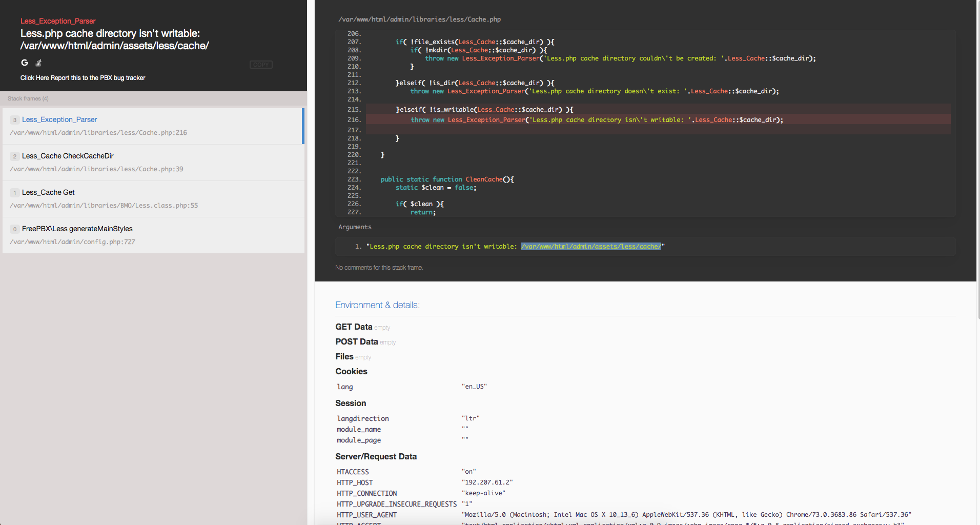Screen dimensions: 980x525
Task: Click the 'Arguments' label
Action: pyautogui.click(x=355, y=227)
